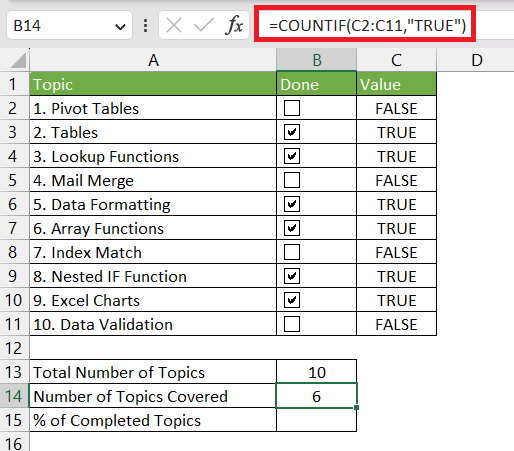The image size is (514, 451).
Task: Click TRUE value in Data Formatting row
Action: pos(396,204)
